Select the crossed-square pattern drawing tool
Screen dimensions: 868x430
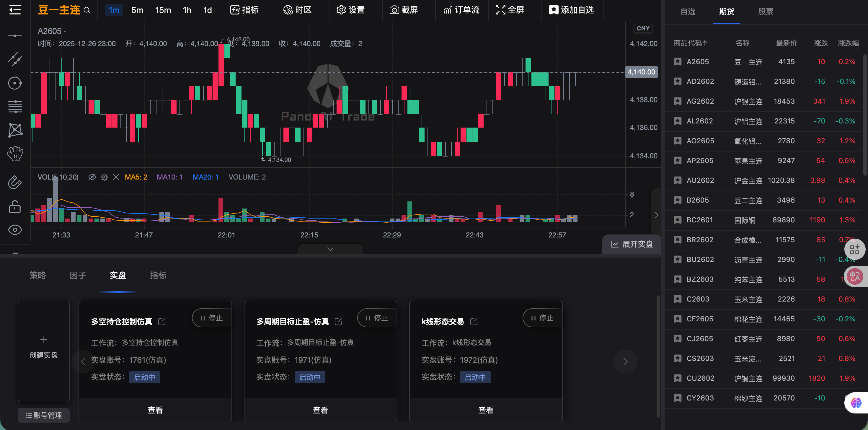point(15,130)
